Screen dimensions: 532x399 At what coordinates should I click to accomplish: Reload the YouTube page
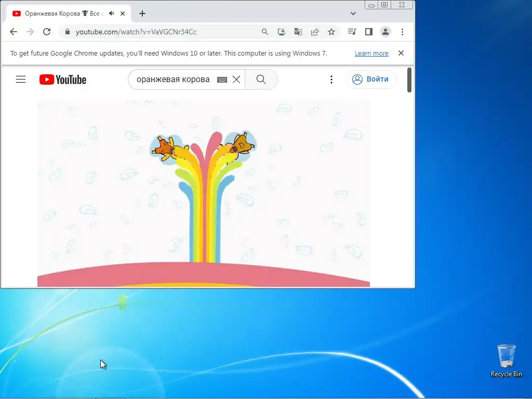point(47,32)
